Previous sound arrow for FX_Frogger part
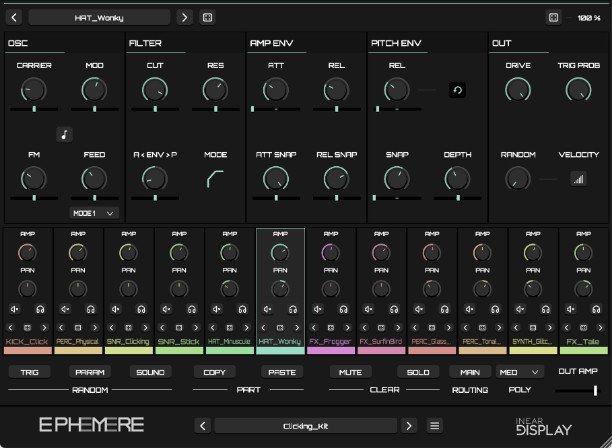 pos(314,327)
